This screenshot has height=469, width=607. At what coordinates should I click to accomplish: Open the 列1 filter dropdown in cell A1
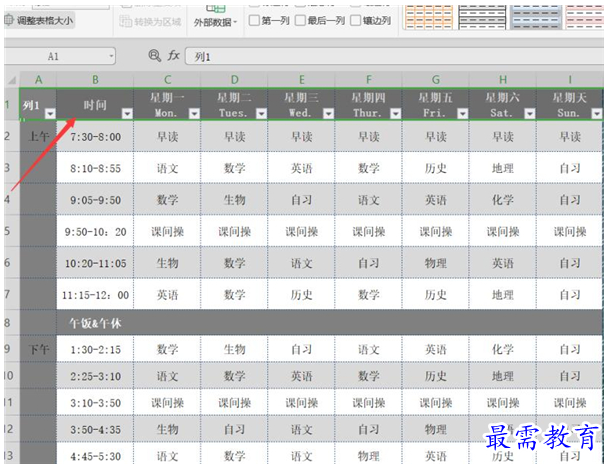50,114
